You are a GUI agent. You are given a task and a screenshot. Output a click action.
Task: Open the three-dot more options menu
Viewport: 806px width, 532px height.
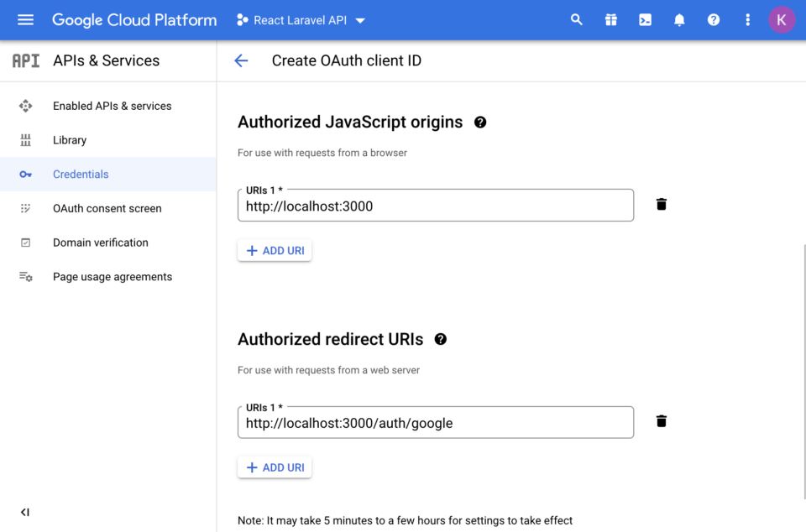[x=747, y=19]
